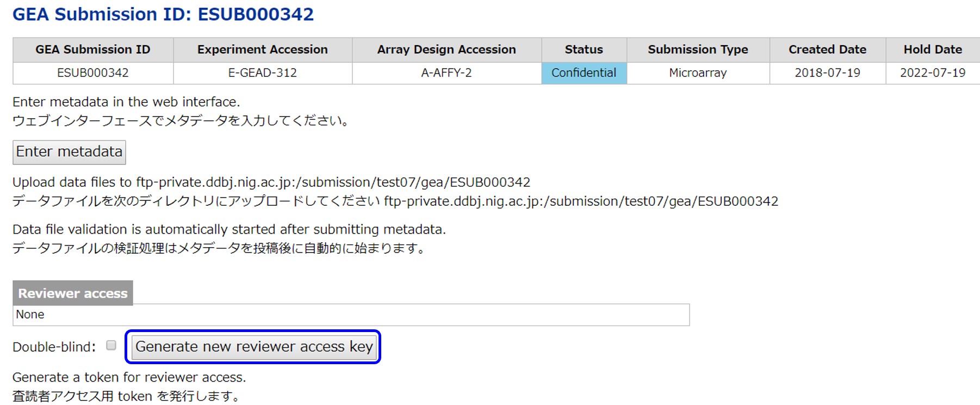Click the hold date 2022-07-19 cell
Image resolution: width=980 pixels, height=405 pixels.
coord(932,73)
